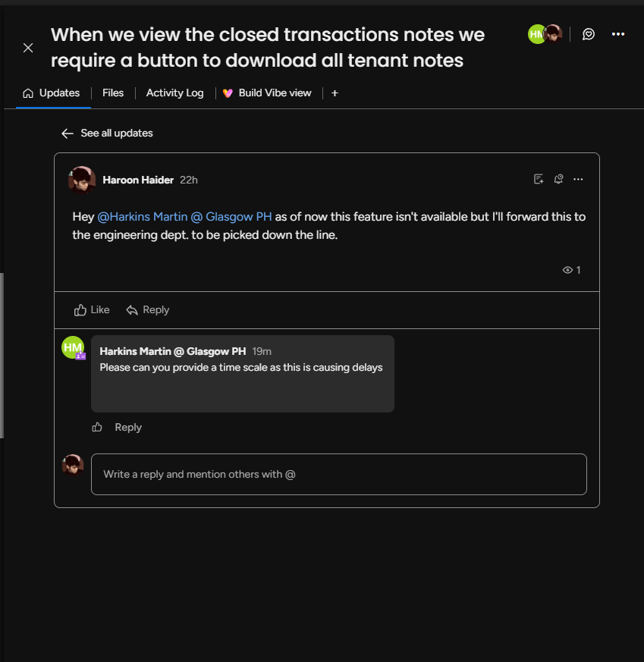Screen dimensions: 644x662
Task: Close the item panel with X icon
Action: [x=28, y=48]
